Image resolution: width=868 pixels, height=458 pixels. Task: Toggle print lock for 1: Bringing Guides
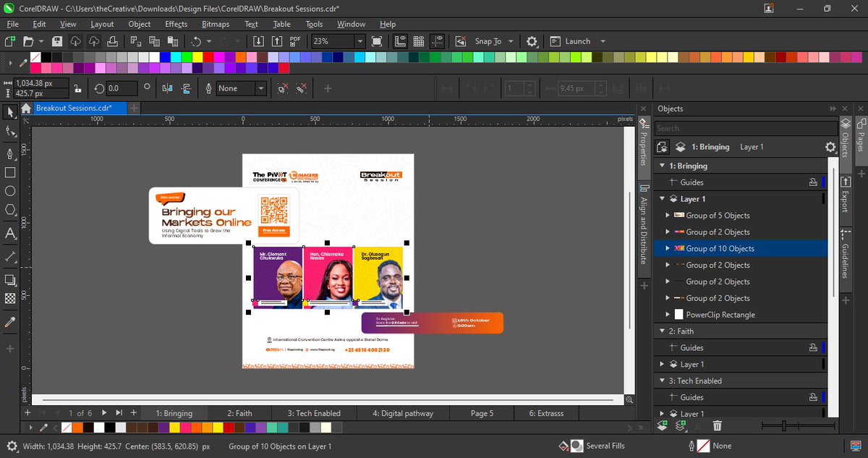tap(813, 182)
